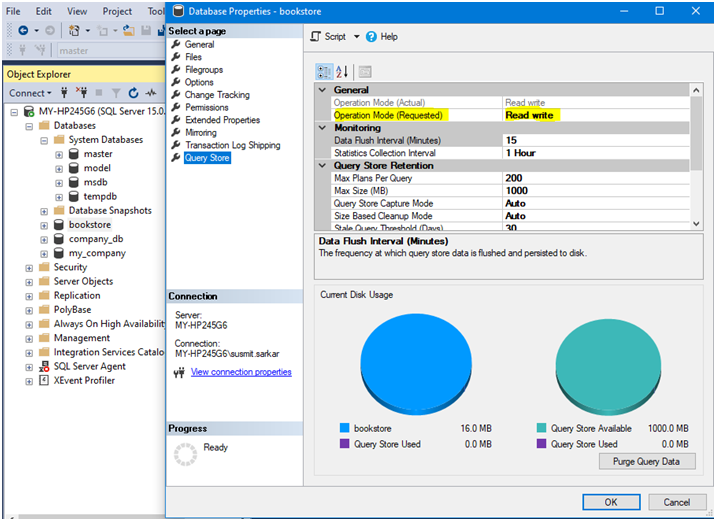716x521 pixels.
Task: Click the Refresh icon in Object Explorer toolbar
Action: [133, 93]
